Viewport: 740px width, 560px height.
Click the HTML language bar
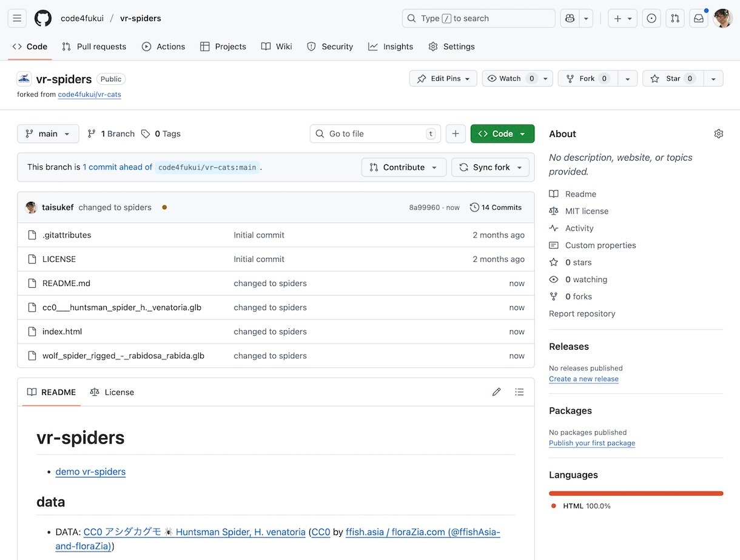636,493
